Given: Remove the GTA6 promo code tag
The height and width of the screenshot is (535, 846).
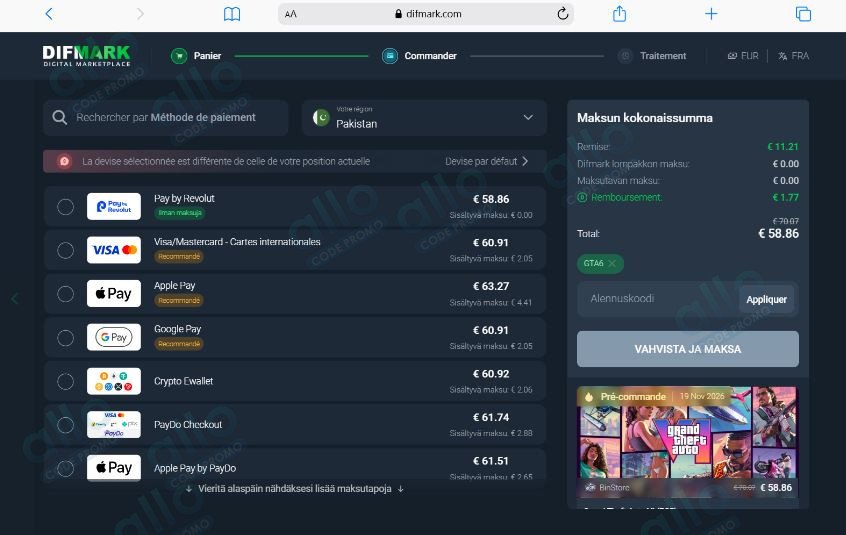Looking at the screenshot, I should (612, 263).
